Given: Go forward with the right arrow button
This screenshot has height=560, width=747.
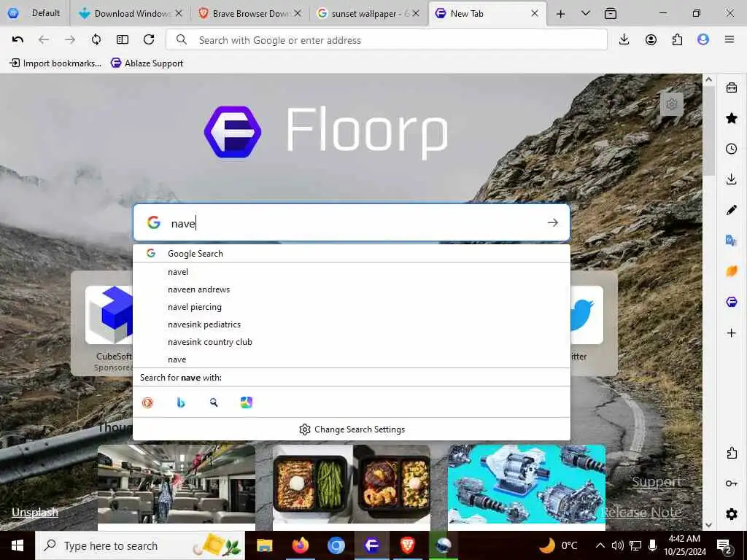Looking at the screenshot, I should point(70,39).
